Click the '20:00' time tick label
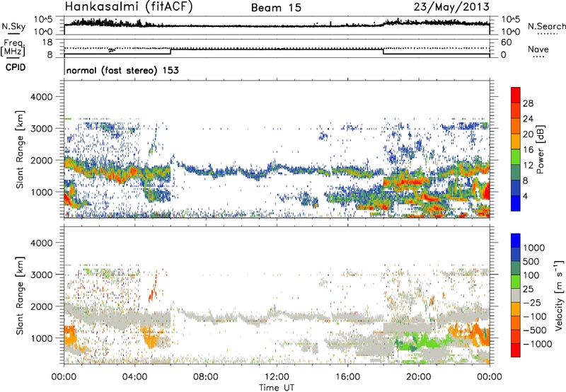 (x=419, y=377)
